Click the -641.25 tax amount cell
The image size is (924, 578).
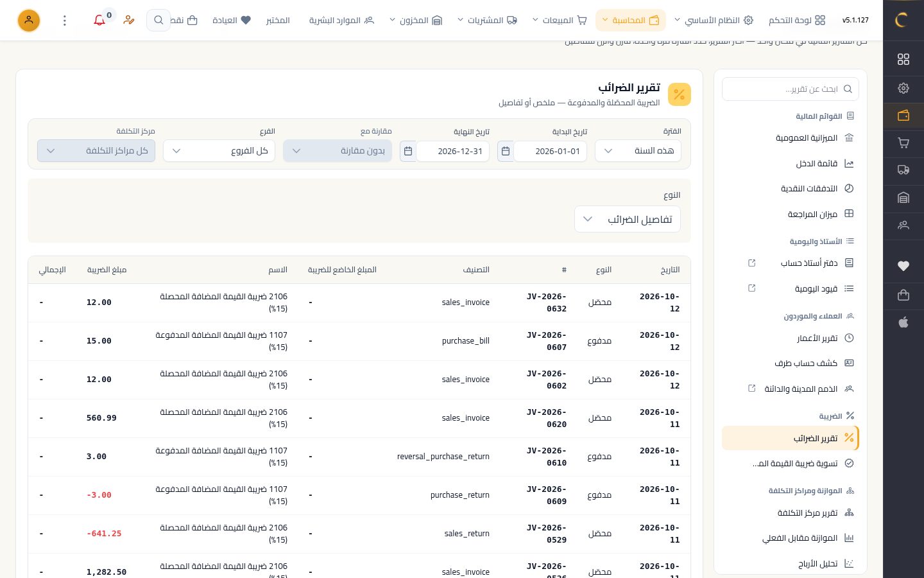[x=104, y=534]
